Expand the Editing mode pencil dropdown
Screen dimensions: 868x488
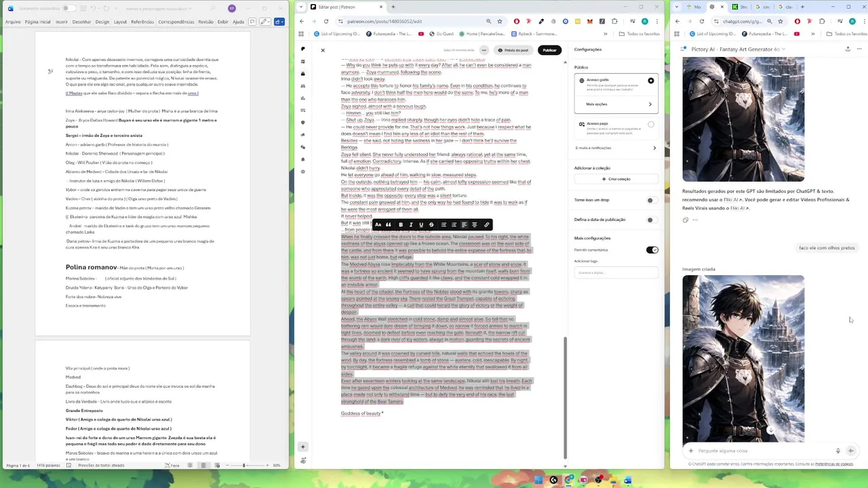point(264,22)
